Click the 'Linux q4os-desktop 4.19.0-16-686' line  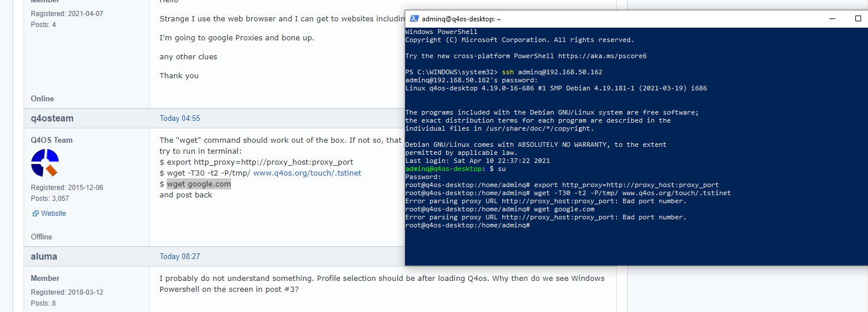click(x=556, y=88)
